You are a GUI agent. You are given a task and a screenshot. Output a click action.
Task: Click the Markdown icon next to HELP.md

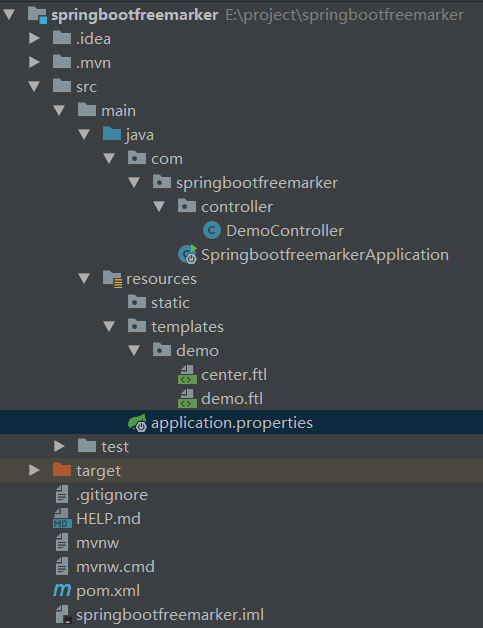pyautogui.click(x=62, y=518)
